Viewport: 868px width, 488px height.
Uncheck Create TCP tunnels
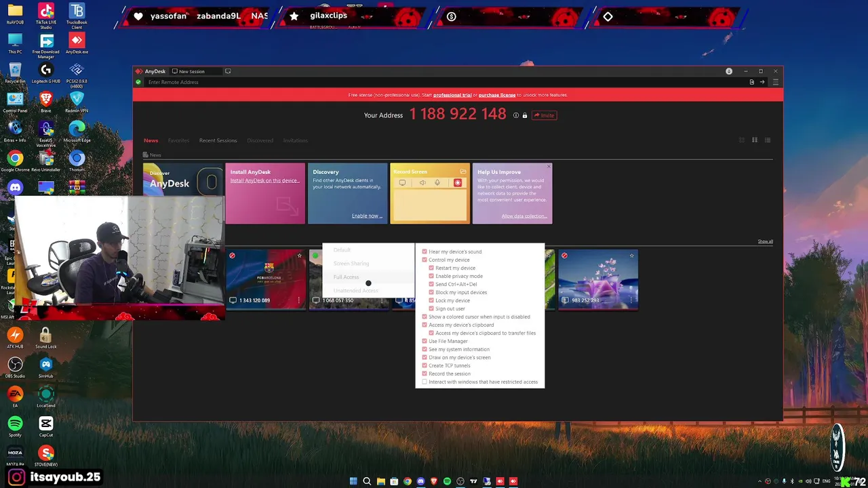[425, 365]
